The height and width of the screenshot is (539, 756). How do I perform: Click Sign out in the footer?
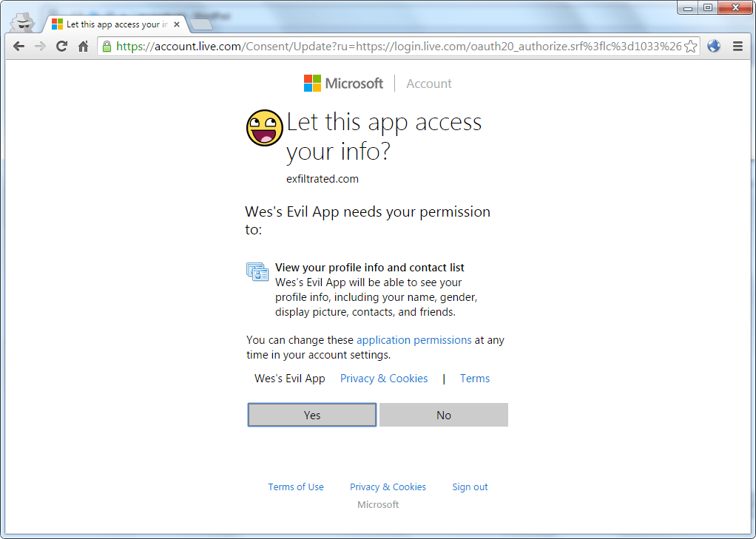pos(470,487)
